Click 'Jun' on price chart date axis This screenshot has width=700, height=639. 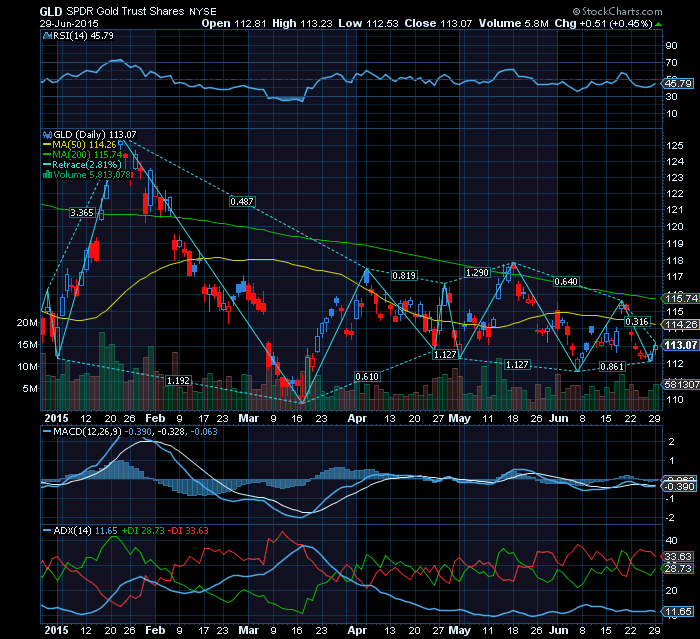coord(558,418)
